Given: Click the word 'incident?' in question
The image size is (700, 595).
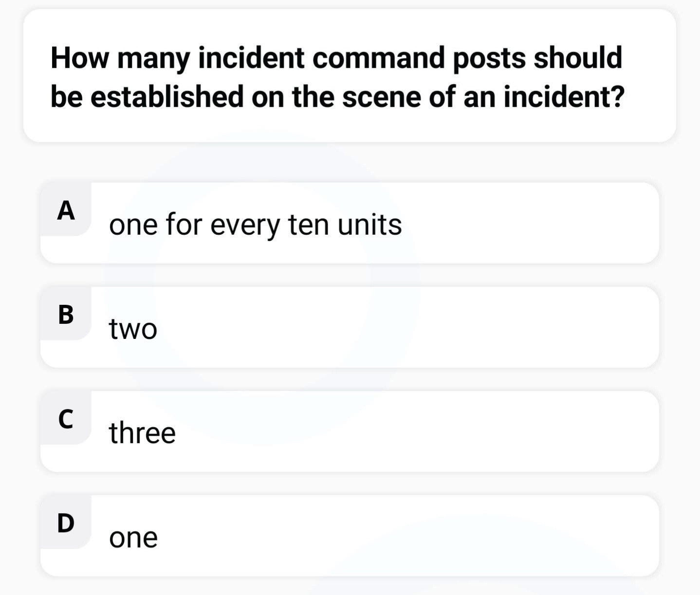Looking at the screenshot, I should pyautogui.click(x=564, y=96).
